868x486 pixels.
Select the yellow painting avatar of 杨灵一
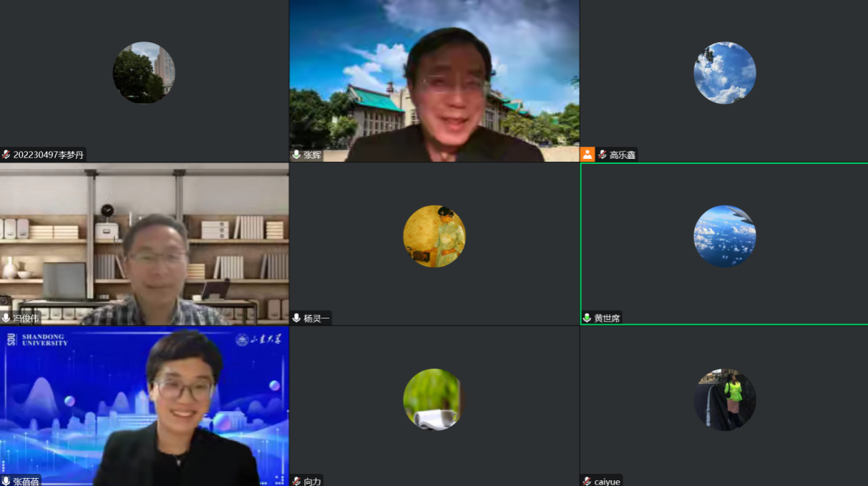434,236
